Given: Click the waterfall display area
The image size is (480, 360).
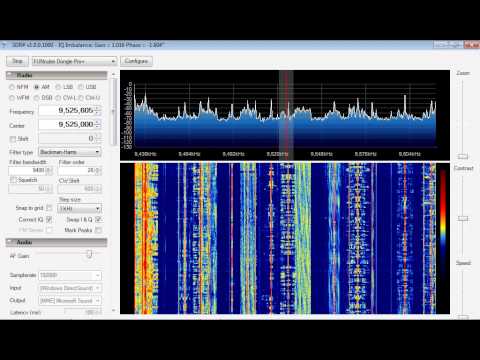Looking at the screenshot, I should click(285, 238).
